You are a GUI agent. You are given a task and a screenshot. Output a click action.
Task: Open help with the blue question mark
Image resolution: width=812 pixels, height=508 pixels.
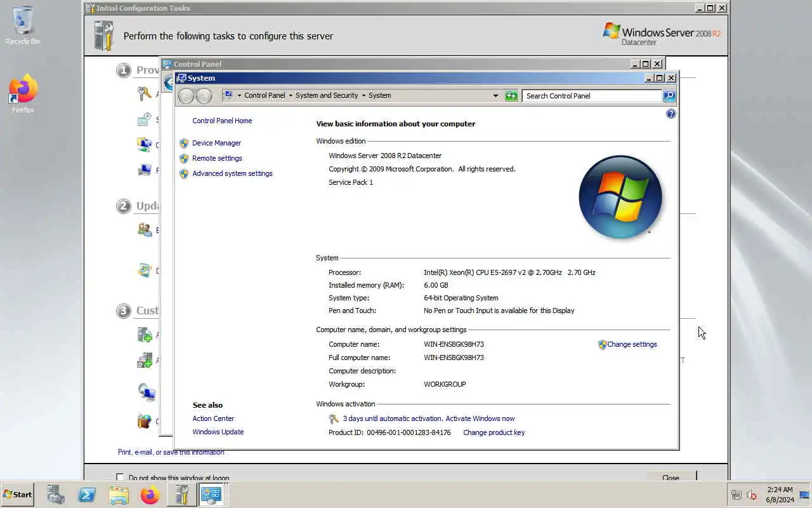pyautogui.click(x=671, y=114)
